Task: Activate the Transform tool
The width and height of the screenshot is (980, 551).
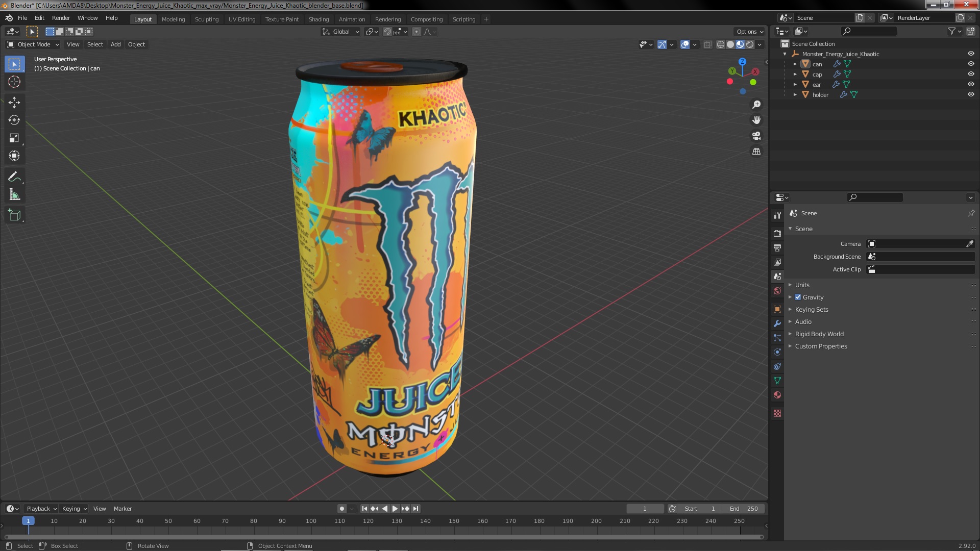Action: coord(14,156)
